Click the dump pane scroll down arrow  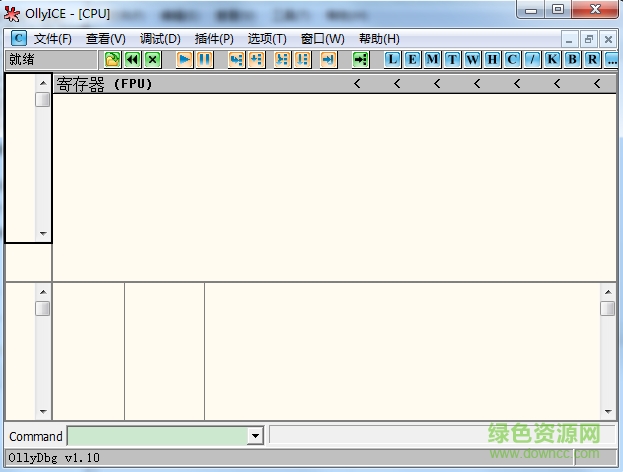pos(43,412)
